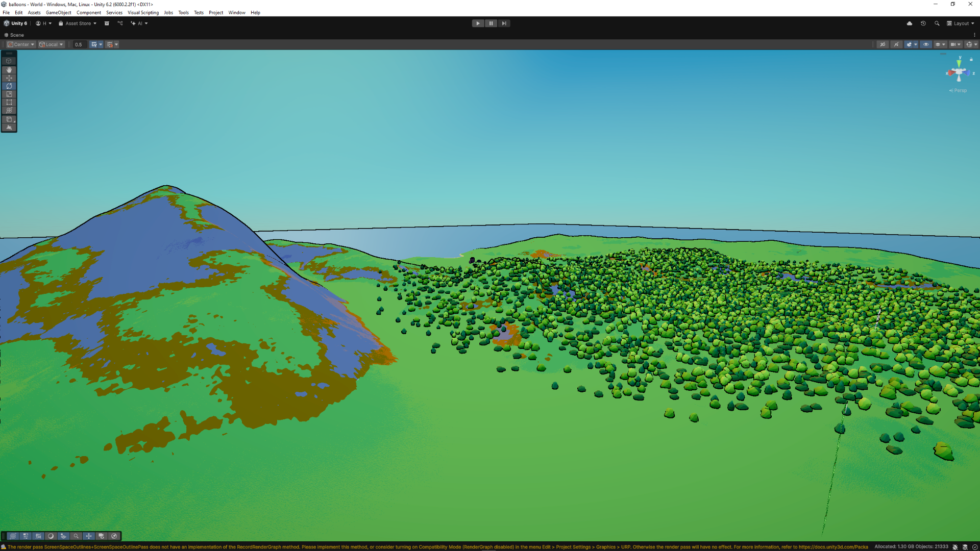Open the scene camera settings dropdown

tap(955, 44)
